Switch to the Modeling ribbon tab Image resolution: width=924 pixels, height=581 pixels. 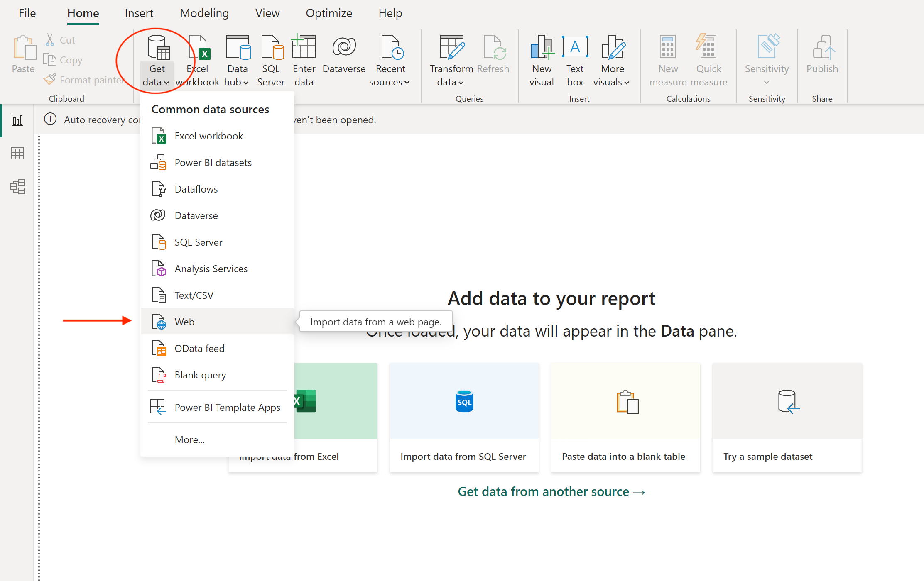(204, 13)
